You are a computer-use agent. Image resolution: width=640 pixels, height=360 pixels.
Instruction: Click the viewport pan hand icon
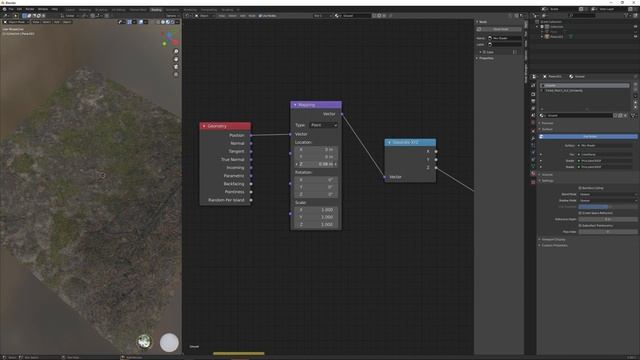point(176,59)
